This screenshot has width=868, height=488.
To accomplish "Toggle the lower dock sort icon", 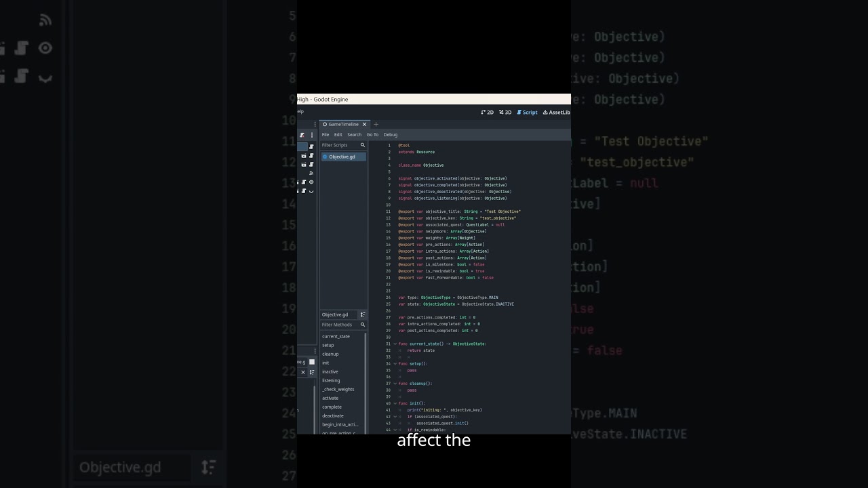I will click(312, 372).
